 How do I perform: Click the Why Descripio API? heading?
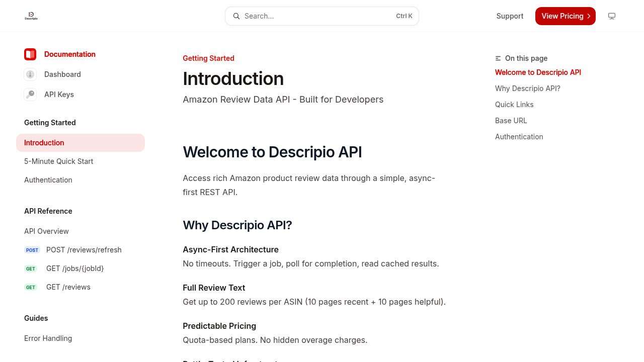click(x=237, y=225)
